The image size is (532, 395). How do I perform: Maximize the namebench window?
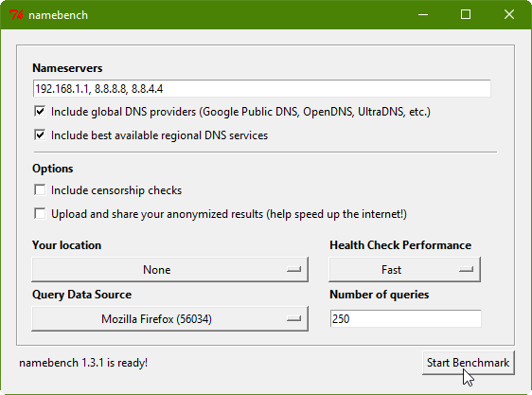click(x=466, y=14)
